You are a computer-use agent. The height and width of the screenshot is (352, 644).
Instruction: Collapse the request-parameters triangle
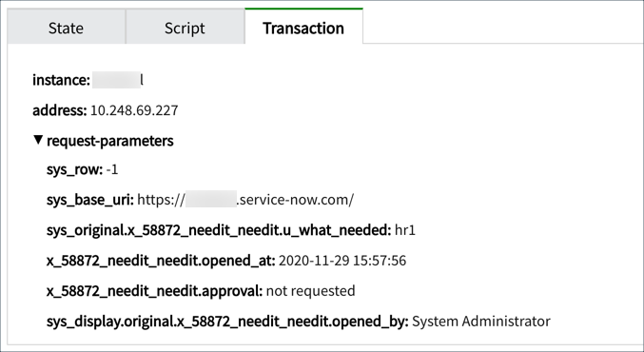pos(38,140)
